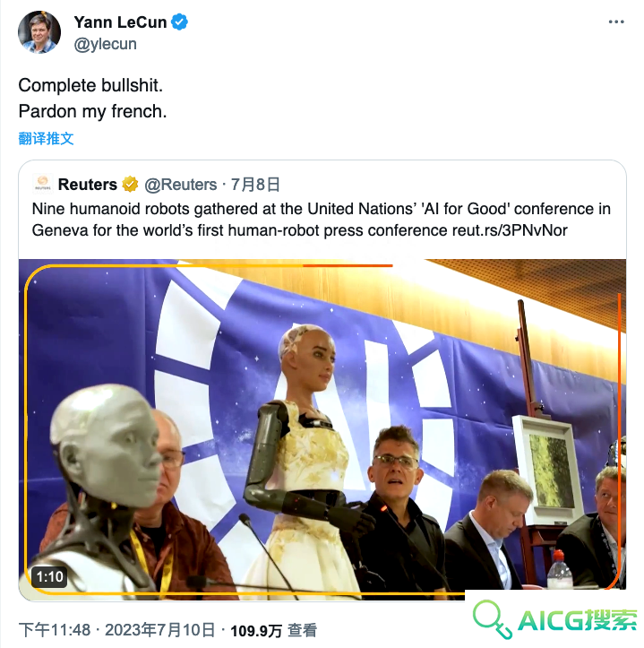Click the tweet text 'Complete bullshit.'

click(90, 85)
